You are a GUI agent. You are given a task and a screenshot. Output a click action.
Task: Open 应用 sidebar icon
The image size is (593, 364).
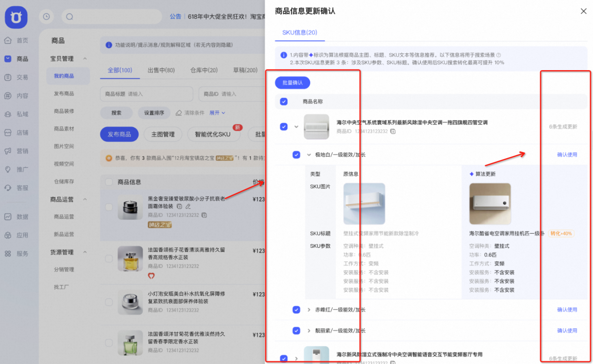click(x=8, y=235)
